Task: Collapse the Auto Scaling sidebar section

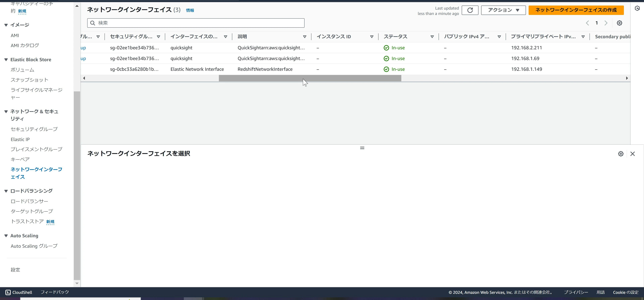Action: (x=6, y=236)
